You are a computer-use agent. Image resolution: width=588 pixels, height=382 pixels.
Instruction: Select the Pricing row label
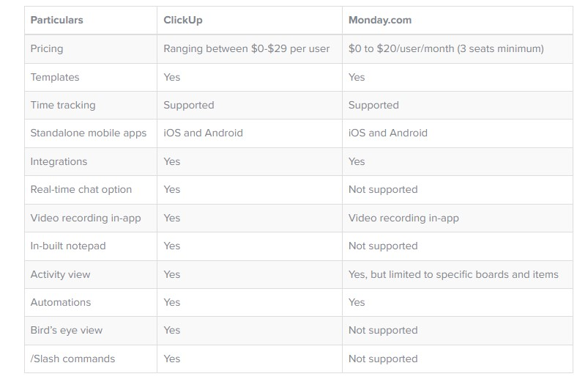point(47,49)
